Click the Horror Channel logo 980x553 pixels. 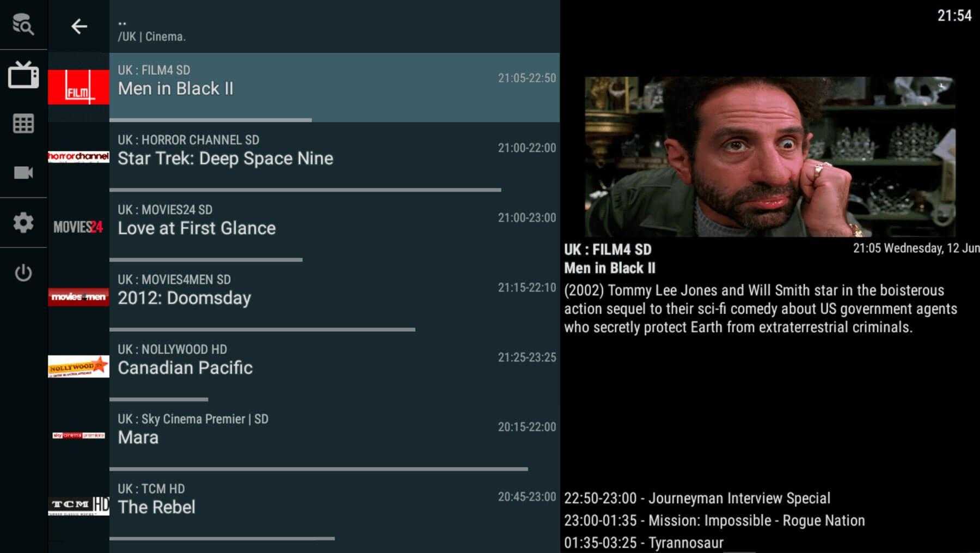coord(78,157)
